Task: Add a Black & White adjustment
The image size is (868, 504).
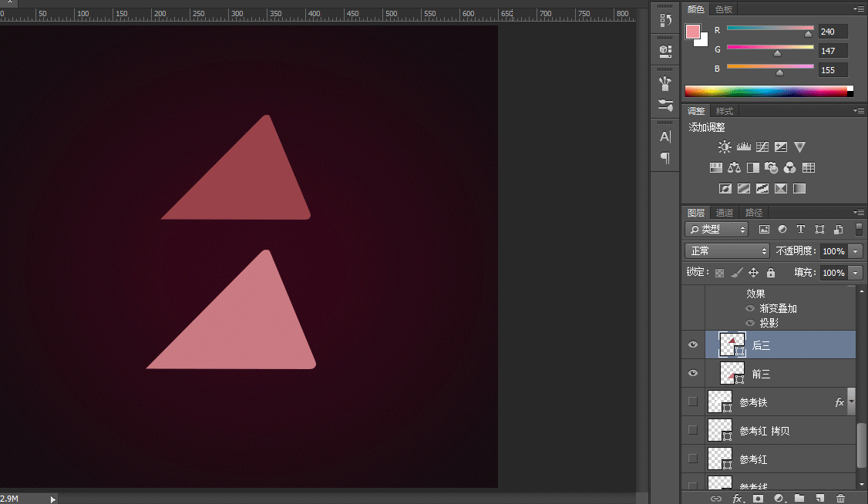Action: click(753, 168)
